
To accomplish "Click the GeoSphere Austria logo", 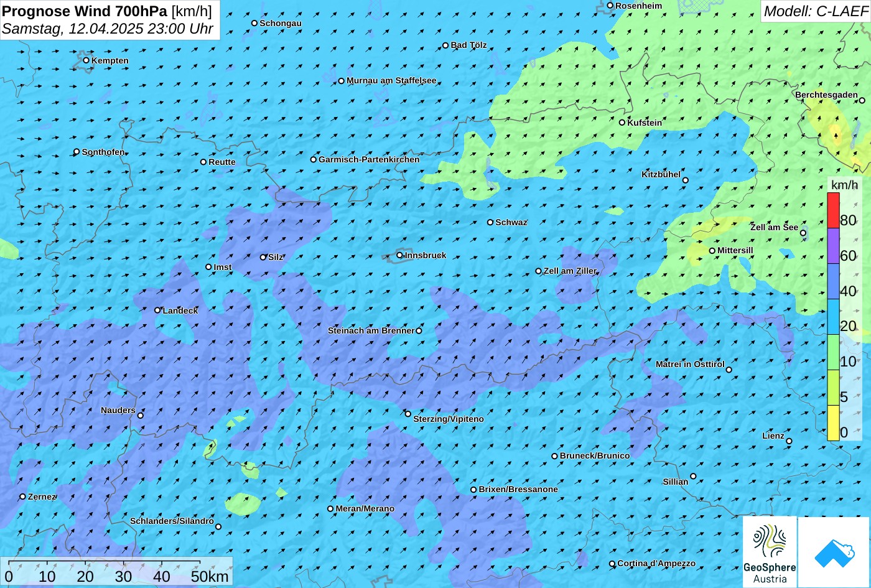I will click(x=770, y=551).
